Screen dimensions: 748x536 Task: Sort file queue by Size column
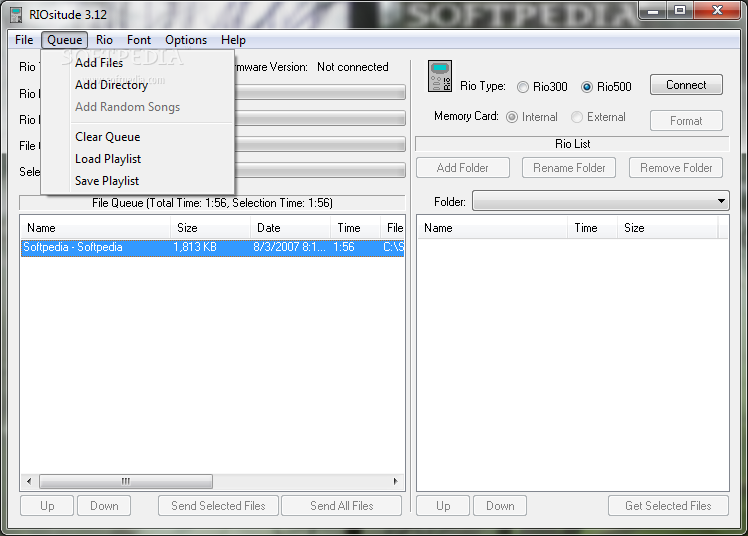(210, 228)
